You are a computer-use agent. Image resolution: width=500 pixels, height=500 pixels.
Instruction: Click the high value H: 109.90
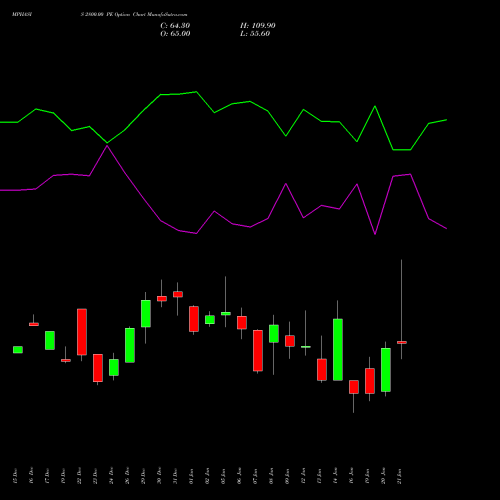coord(258,26)
